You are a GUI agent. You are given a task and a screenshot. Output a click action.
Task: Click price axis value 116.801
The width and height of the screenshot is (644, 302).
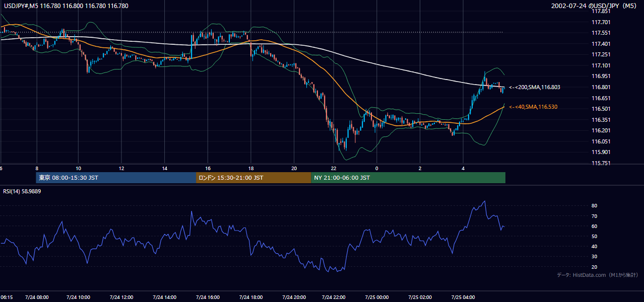click(x=602, y=87)
